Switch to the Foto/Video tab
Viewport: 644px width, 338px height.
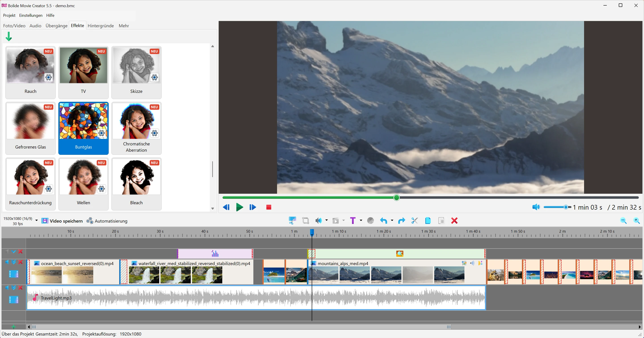[x=14, y=26]
